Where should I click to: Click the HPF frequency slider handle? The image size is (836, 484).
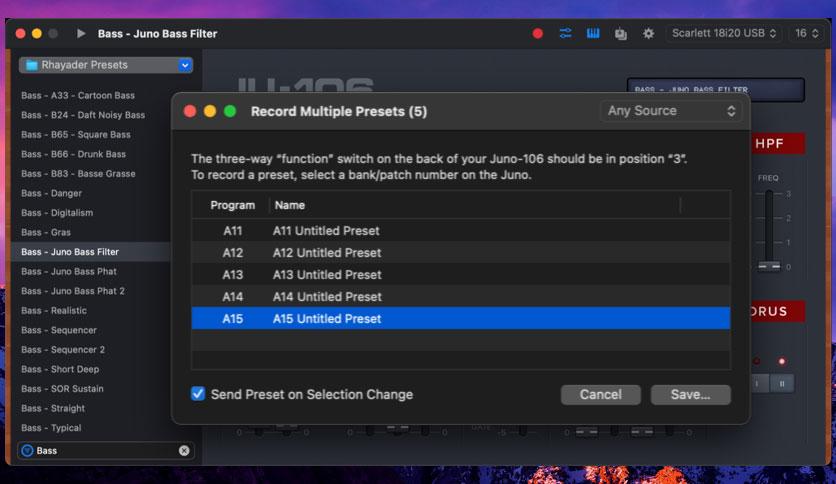[x=769, y=265]
